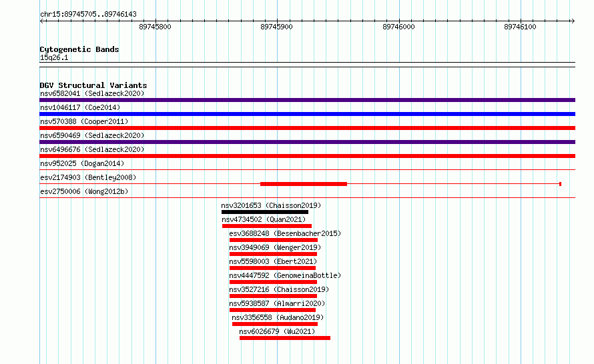Screen dimensions: 594x364
Task: Click esv2174903 (Bentley2008) label
Action: point(88,177)
